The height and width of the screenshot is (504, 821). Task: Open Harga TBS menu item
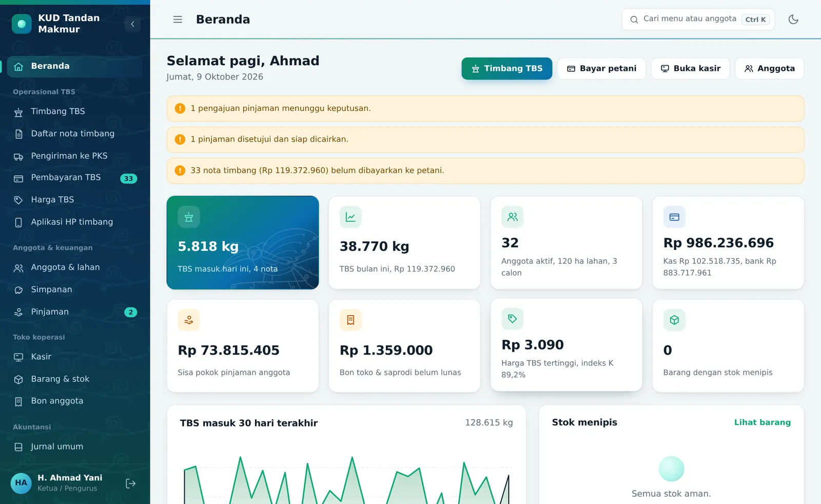click(x=75, y=200)
